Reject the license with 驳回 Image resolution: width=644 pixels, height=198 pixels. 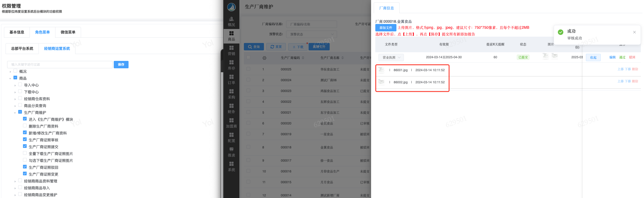632,57
